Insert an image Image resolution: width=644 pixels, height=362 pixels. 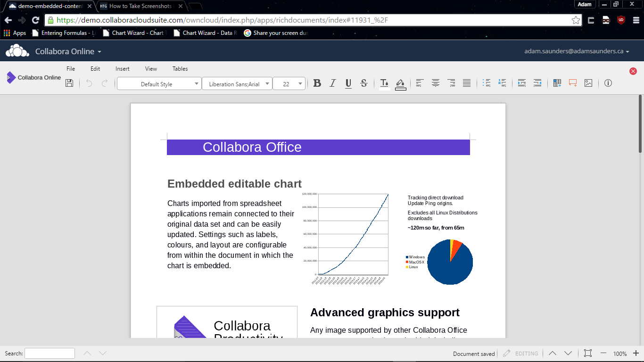pyautogui.click(x=588, y=83)
